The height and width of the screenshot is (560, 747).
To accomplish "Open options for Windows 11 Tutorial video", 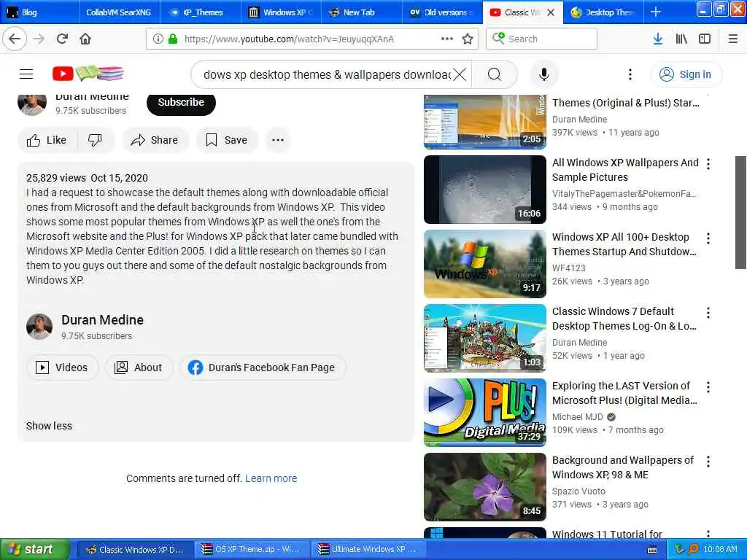I will click(x=708, y=534).
